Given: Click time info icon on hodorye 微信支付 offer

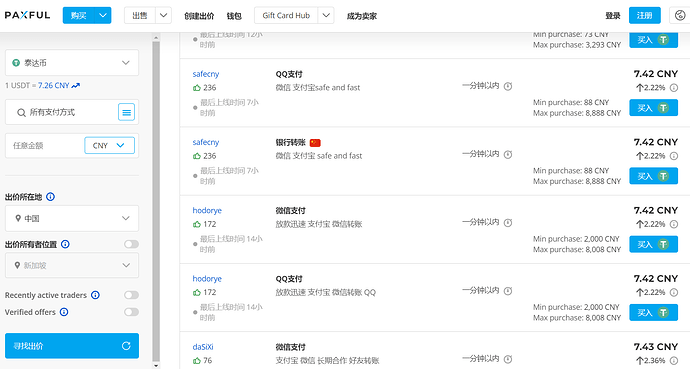Looking at the screenshot, I should point(508,223).
